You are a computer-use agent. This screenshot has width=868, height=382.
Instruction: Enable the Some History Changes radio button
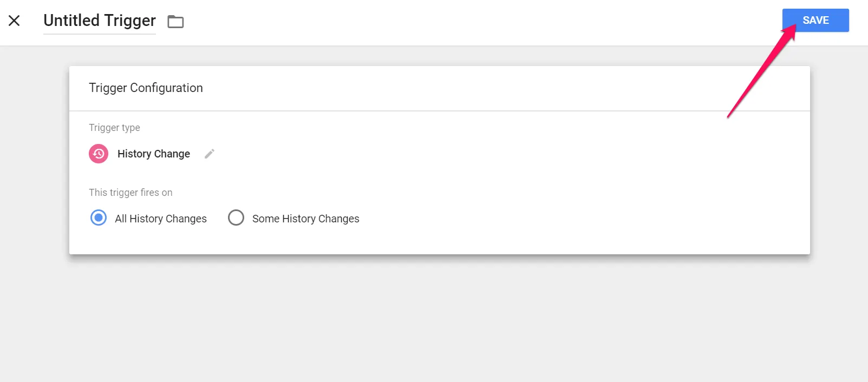[236, 218]
